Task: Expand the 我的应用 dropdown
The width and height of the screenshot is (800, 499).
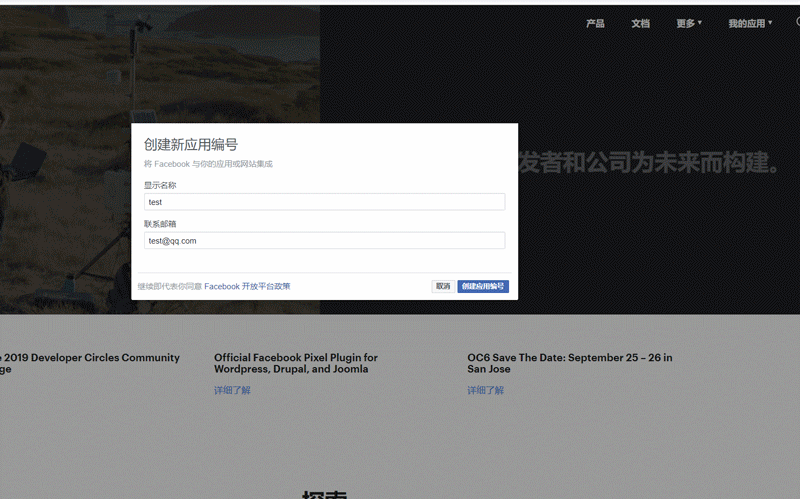Action: coord(750,23)
